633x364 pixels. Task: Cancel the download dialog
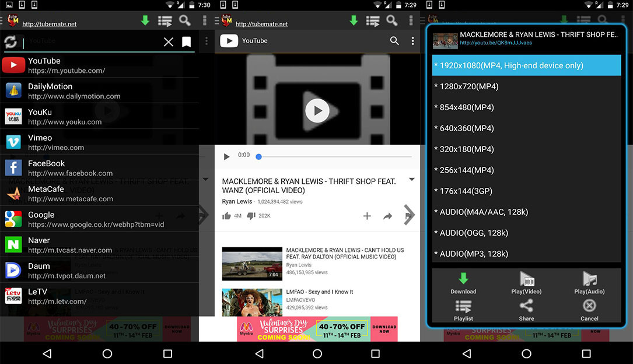click(589, 310)
